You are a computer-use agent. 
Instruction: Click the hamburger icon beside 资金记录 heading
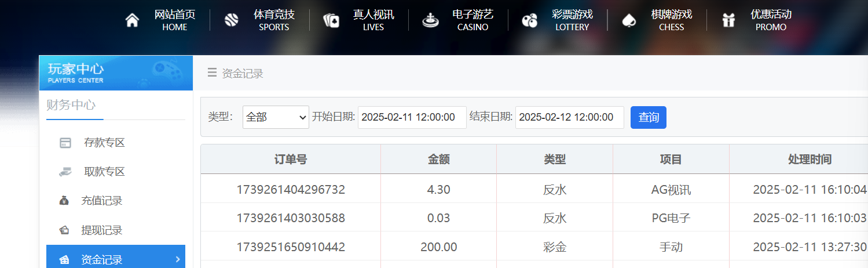212,73
